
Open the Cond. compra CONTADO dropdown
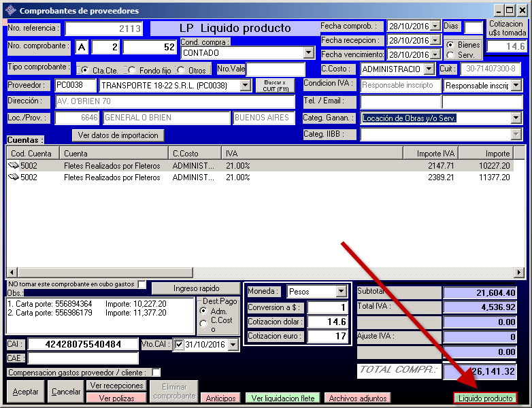pyautogui.click(x=308, y=52)
